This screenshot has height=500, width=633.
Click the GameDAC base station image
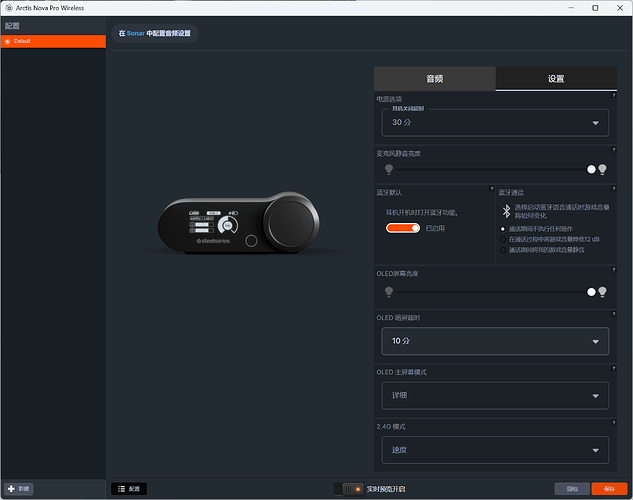239,223
